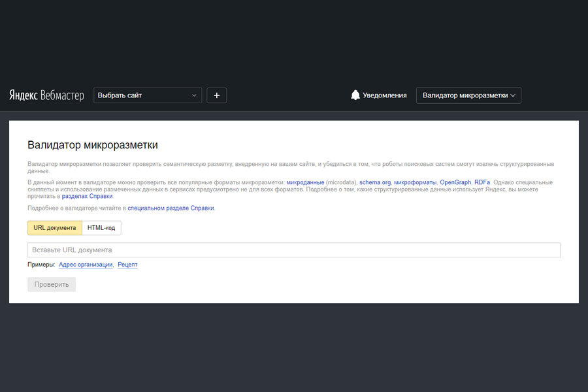Open the Выбрать сайт dropdown

click(148, 95)
